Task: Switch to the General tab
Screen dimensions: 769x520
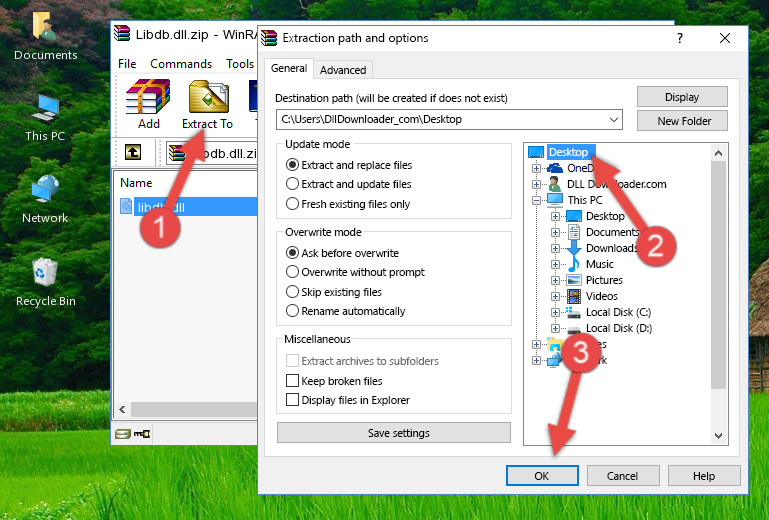Action: pyautogui.click(x=289, y=68)
